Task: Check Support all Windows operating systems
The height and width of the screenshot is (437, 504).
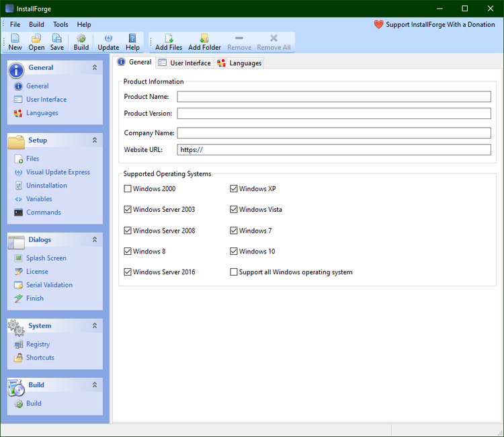Action: click(x=234, y=272)
